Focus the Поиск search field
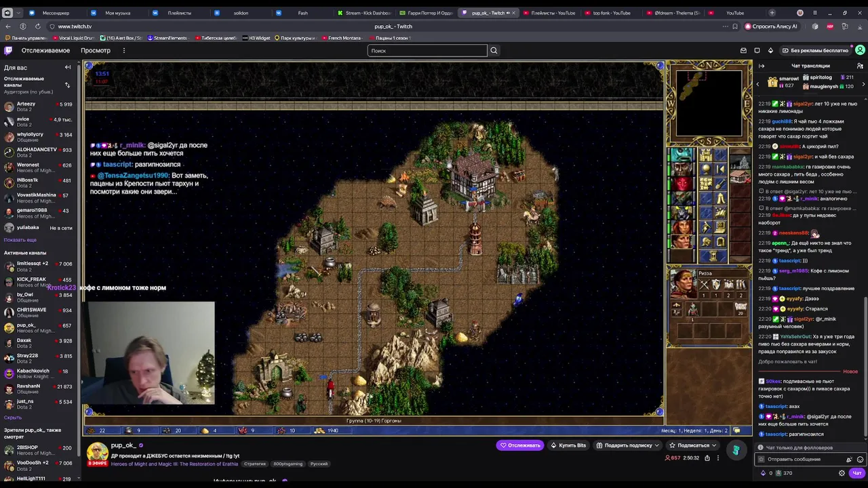Viewport: 868px width, 488px height. click(x=427, y=50)
